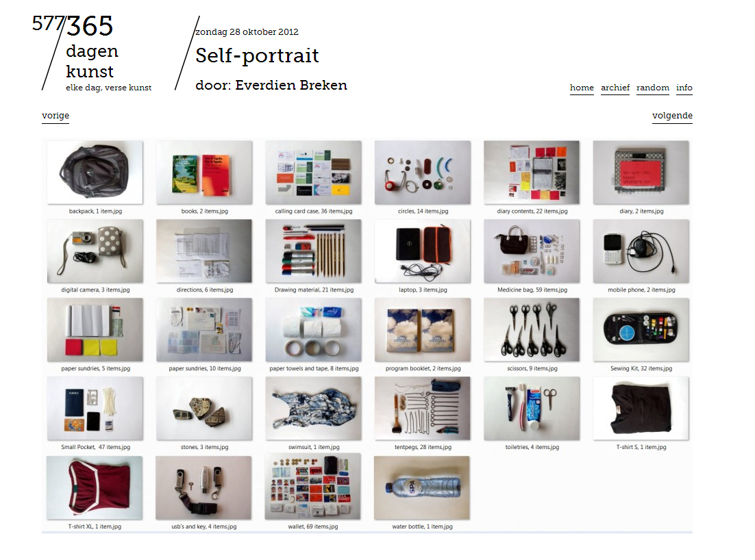Open the calling card case thumbnail

[314, 173]
